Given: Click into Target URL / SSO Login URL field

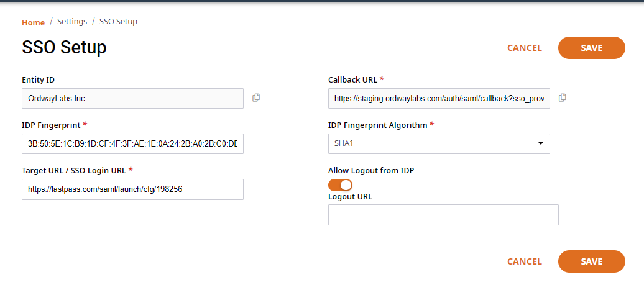Looking at the screenshot, I should point(132,189).
